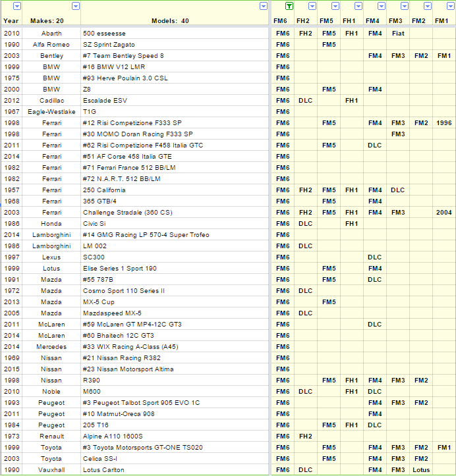Select the 'Abarth' make cell
The height and width of the screenshot is (476, 456).
(51, 34)
